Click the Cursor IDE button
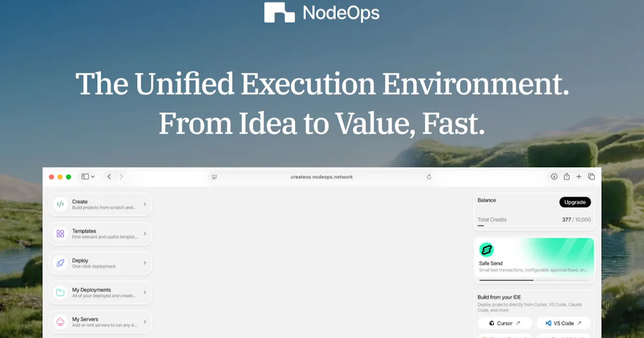 point(504,324)
